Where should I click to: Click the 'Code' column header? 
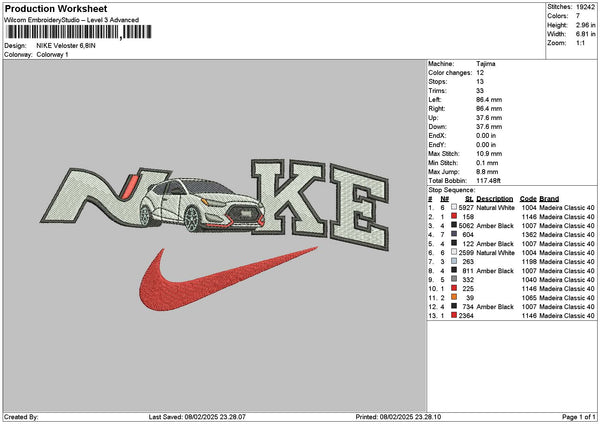tap(528, 199)
